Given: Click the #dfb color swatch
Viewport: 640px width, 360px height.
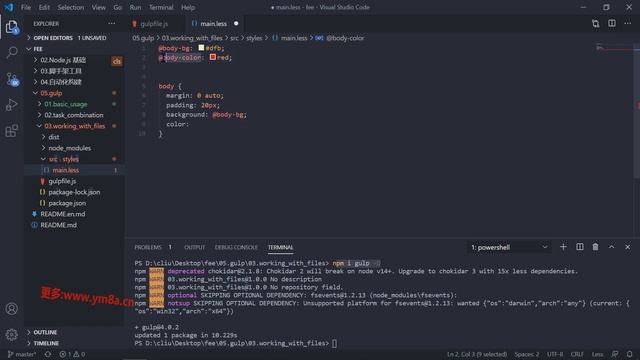Looking at the screenshot, I should coord(201,48).
